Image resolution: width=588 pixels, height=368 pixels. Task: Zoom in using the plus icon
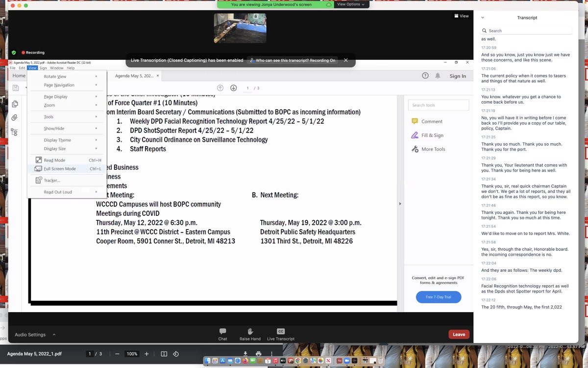click(x=147, y=354)
